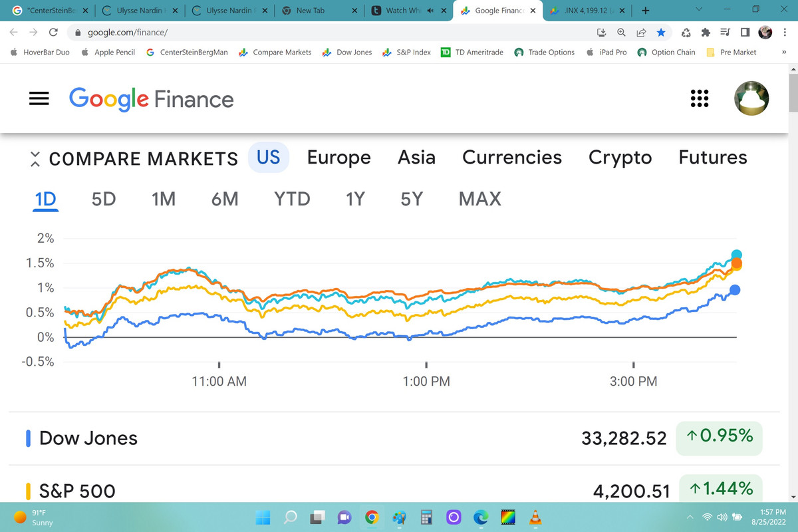The height and width of the screenshot is (532, 798).
Task: Open the Compare Markets bookmark
Action: (x=275, y=52)
